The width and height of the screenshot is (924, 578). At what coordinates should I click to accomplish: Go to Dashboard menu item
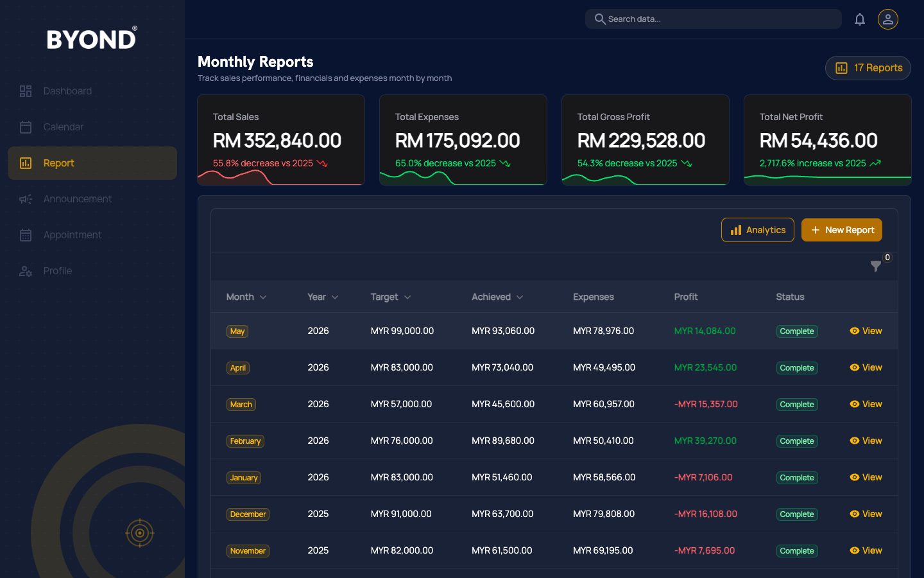pyautogui.click(x=92, y=91)
